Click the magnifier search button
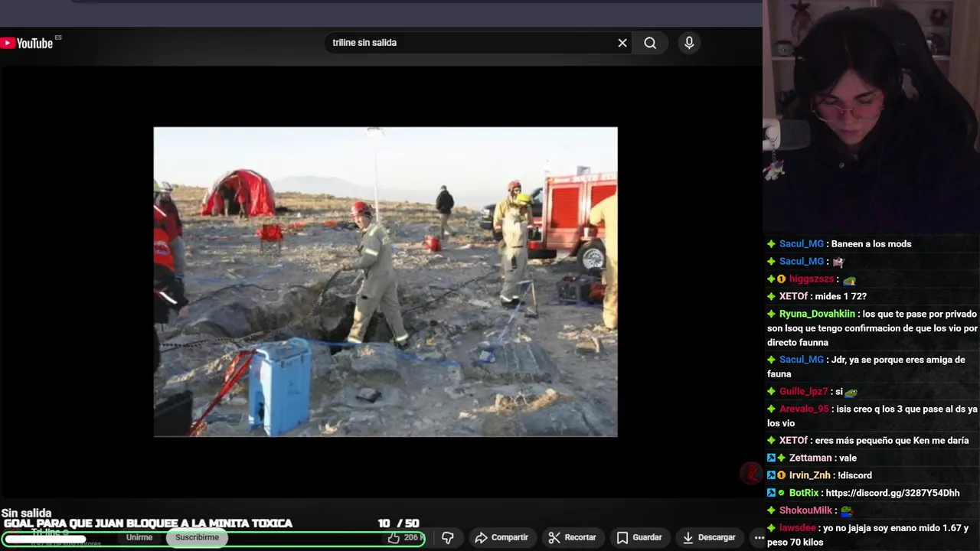This screenshot has height=551, width=980. coord(650,43)
